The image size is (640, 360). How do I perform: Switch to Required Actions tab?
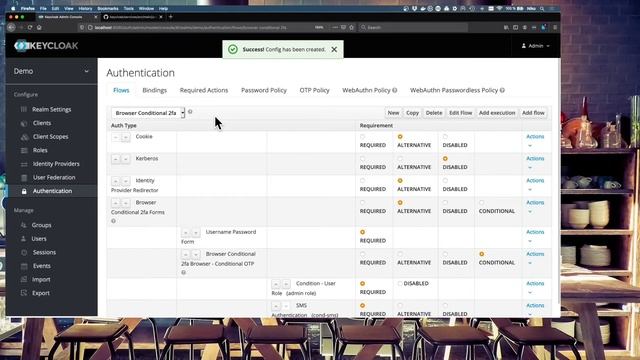point(204,90)
